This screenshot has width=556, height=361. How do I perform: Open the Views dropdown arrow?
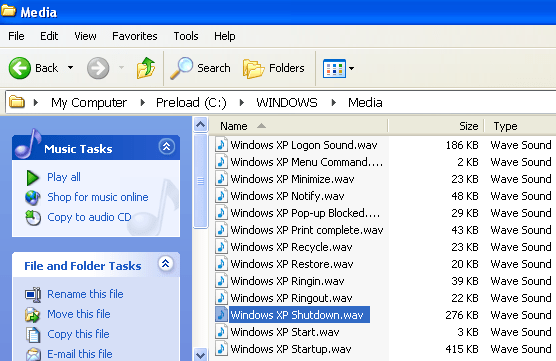pyautogui.click(x=351, y=68)
